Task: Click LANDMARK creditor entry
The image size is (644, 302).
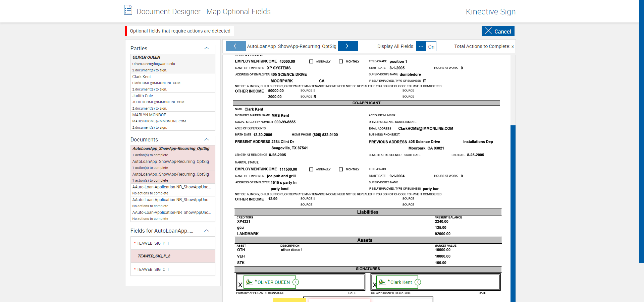Action: click(248, 234)
